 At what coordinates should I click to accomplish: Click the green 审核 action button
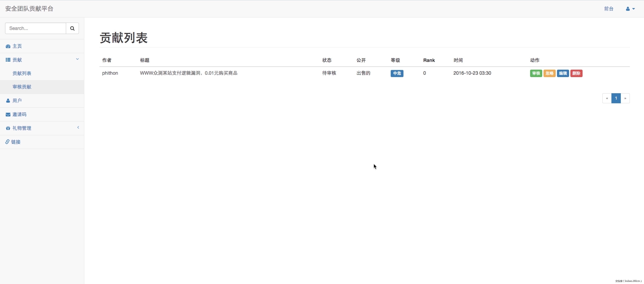click(536, 73)
